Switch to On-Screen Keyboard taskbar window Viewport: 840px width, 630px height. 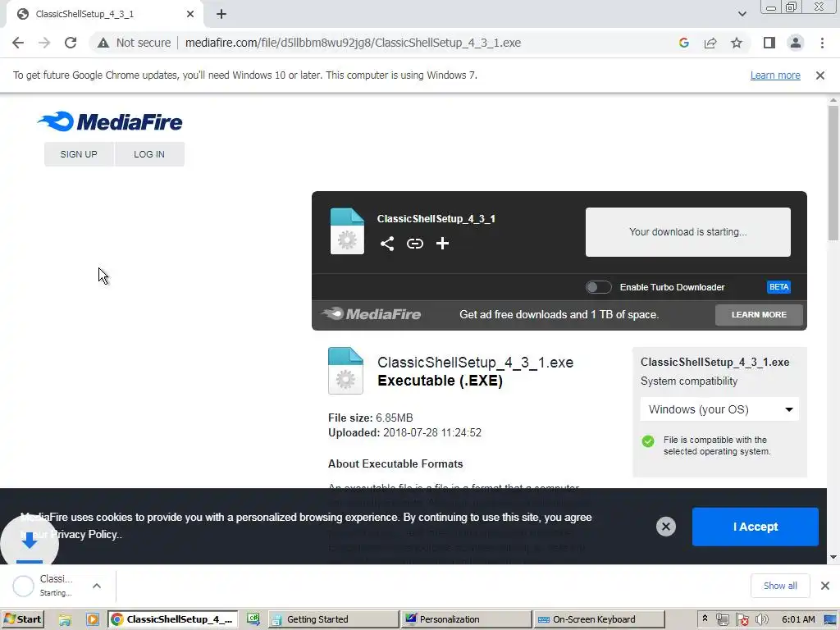pyautogui.click(x=599, y=619)
